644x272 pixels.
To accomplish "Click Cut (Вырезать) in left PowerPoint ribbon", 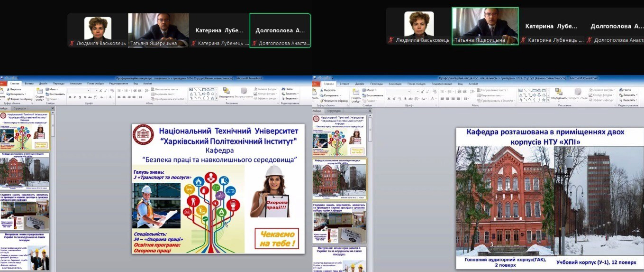I will (14, 89).
